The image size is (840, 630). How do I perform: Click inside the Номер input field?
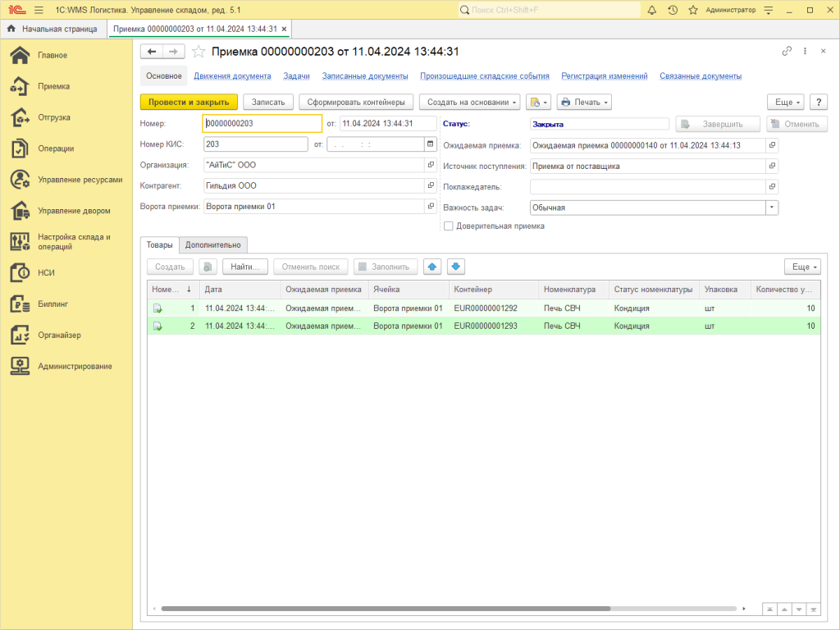[261, 124]
